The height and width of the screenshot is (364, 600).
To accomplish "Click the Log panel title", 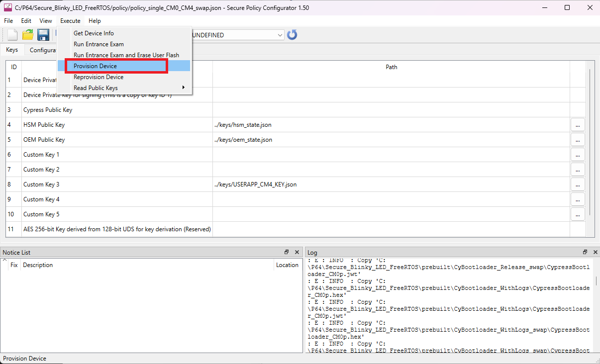I will pos(312,253).
